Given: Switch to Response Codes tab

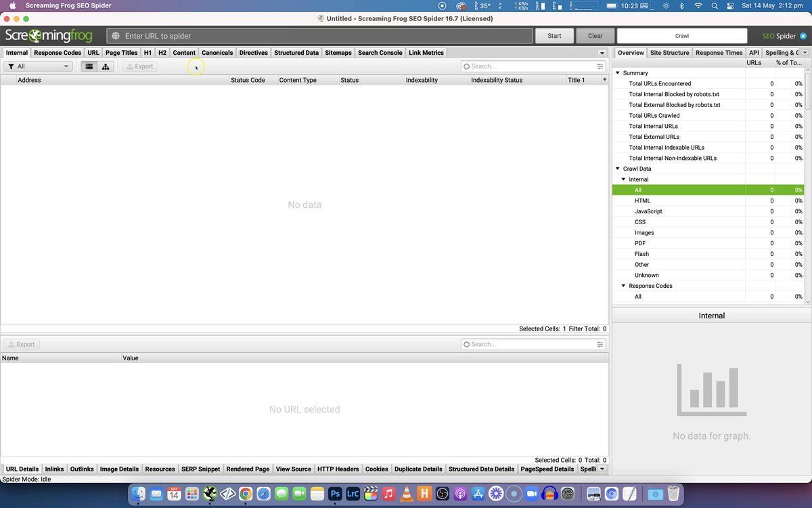Looking at the screenshot, I should point(58,53).
